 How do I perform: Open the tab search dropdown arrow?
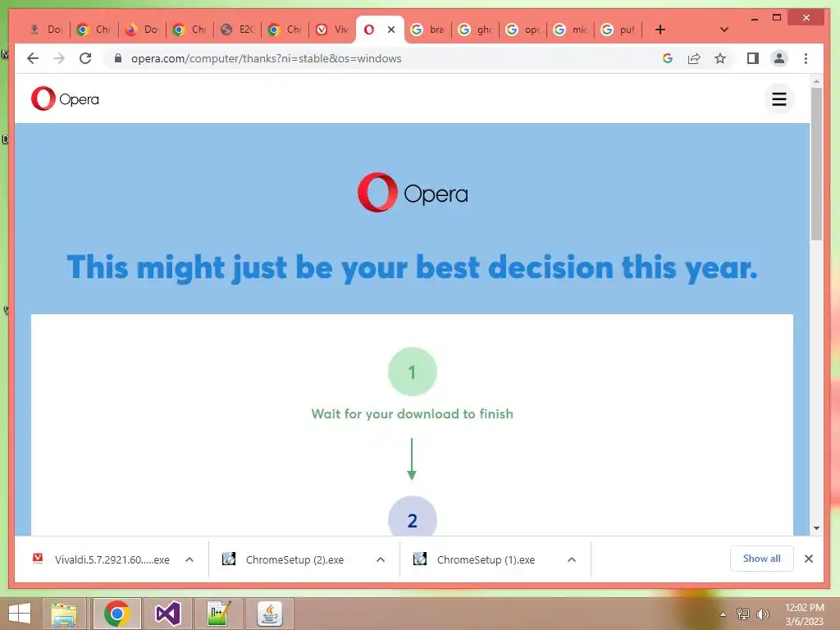coord(724,30)
